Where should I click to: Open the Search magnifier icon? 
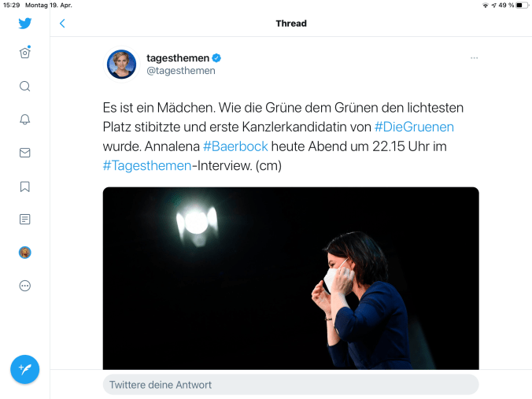(x=25, y=87)
